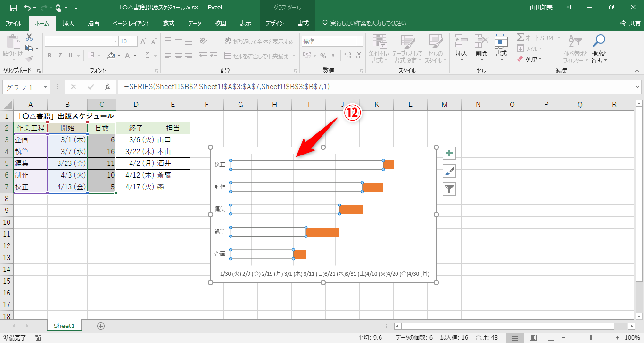
Task: Open Cell Styles (セルのスタイル) gallery
Action: click(x=435, y=49)
